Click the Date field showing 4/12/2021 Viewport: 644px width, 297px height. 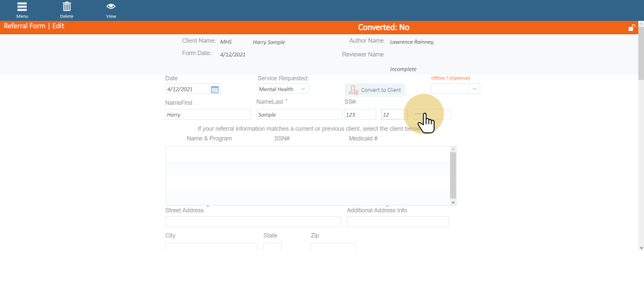click(187, 89)
